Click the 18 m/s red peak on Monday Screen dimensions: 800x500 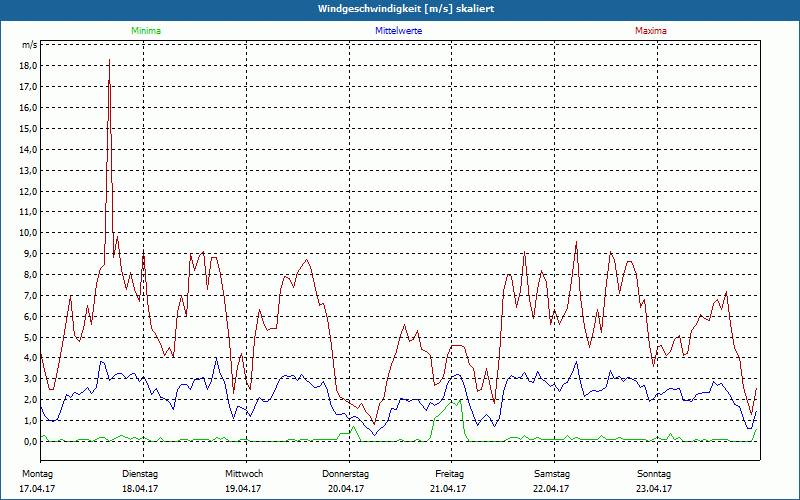point(109,61)
